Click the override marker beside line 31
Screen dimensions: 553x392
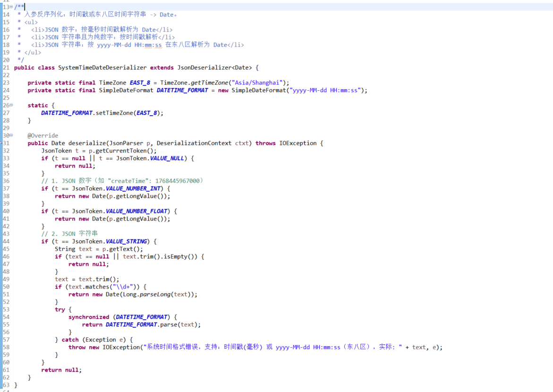point(1,143)
